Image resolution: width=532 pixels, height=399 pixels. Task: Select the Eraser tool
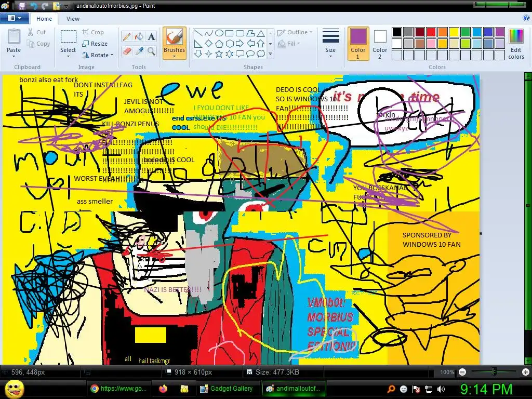click(127, 51)
